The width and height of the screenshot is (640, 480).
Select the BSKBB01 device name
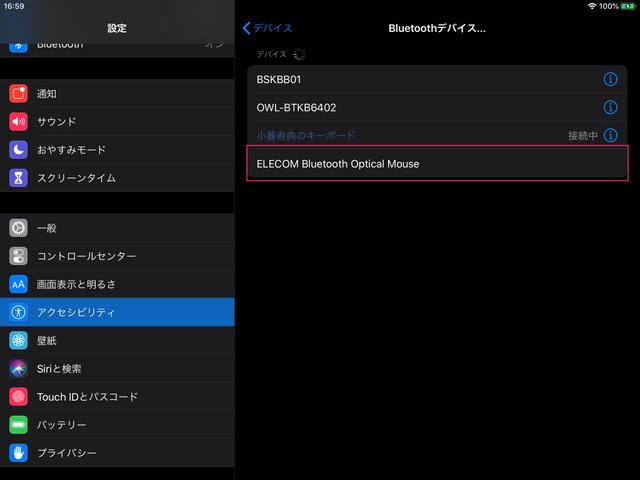pyautogui.click(x=279, y=79)
